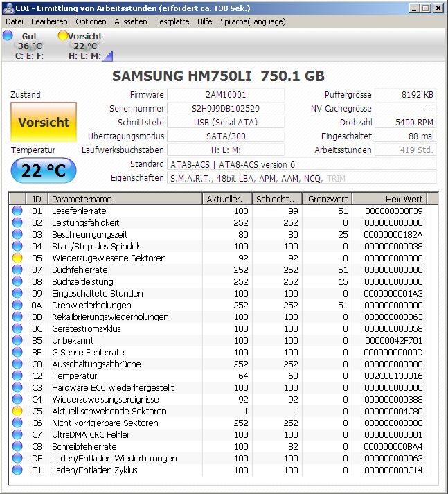
Task: Click the Drehzahl value 5400 RPM
Action: 406,122
